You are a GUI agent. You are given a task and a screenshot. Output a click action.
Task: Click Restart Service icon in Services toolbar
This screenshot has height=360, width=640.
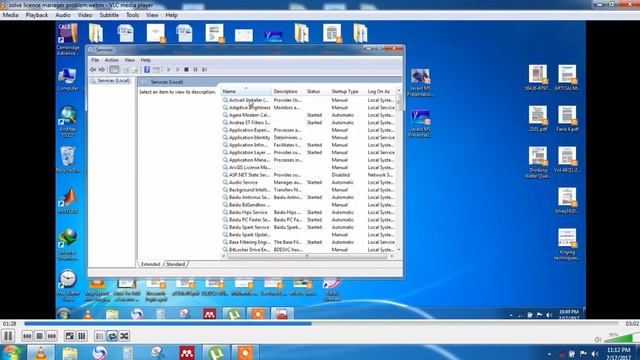point(204,70)
